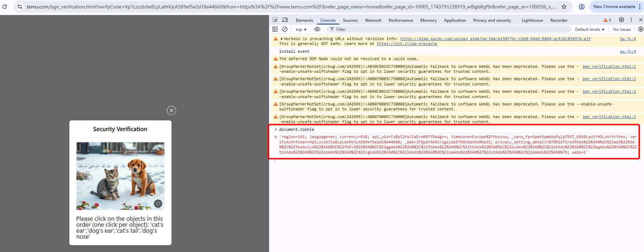644x252 pixels.
Task: Open the Default levels dropdown
Action: click(x=589, y=30)
